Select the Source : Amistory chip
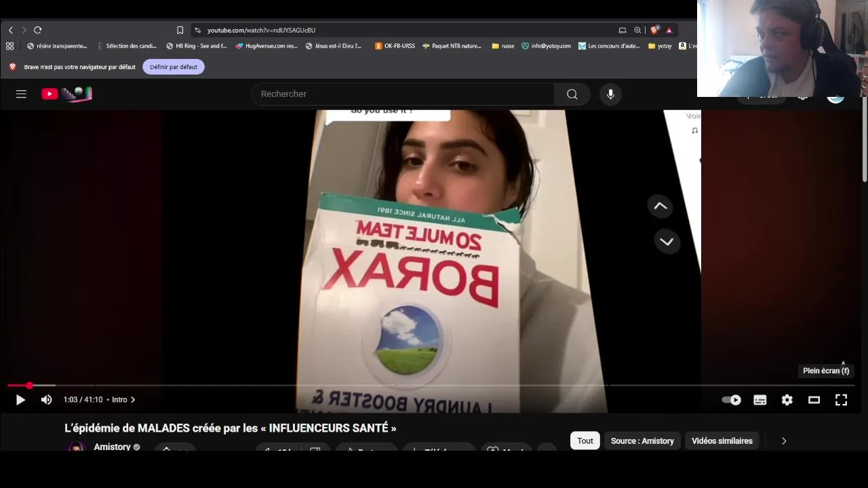Viewport: 868px width, 488px height. (642, 441)
